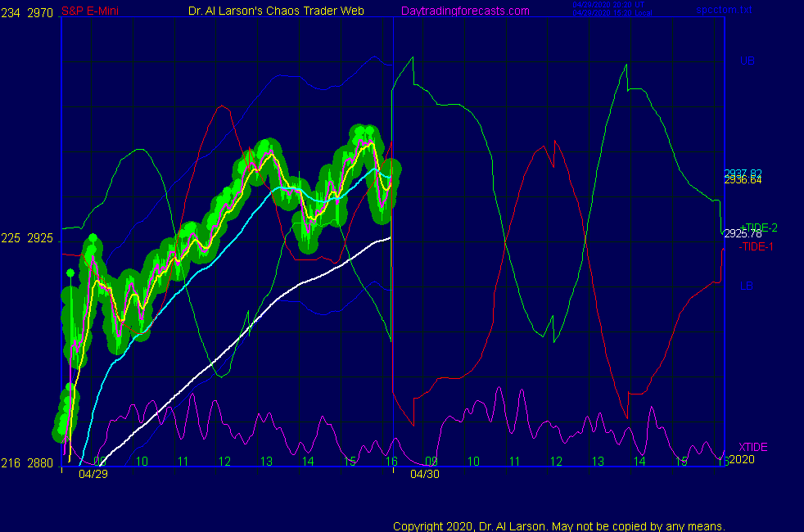Screen dimensions: 804x532
Task: Click the '04/29/2020 15:20 Local' timestamp
Action: pos(612,13)
